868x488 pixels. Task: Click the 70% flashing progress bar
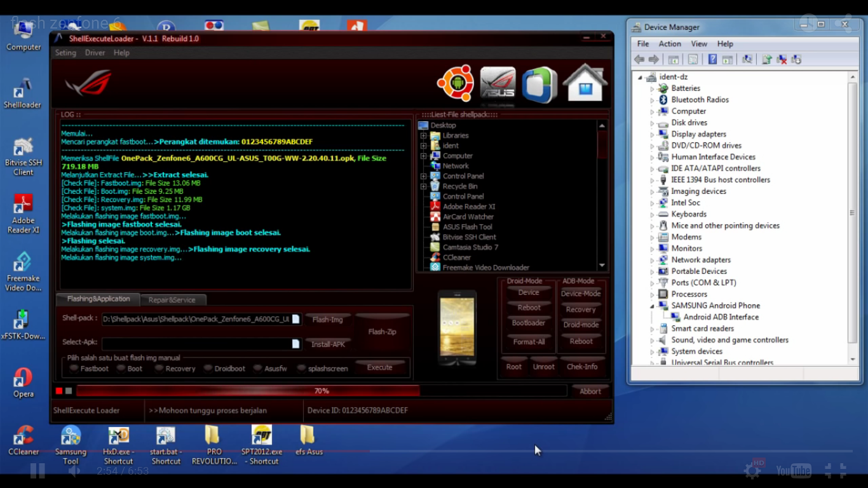[322, 391]
